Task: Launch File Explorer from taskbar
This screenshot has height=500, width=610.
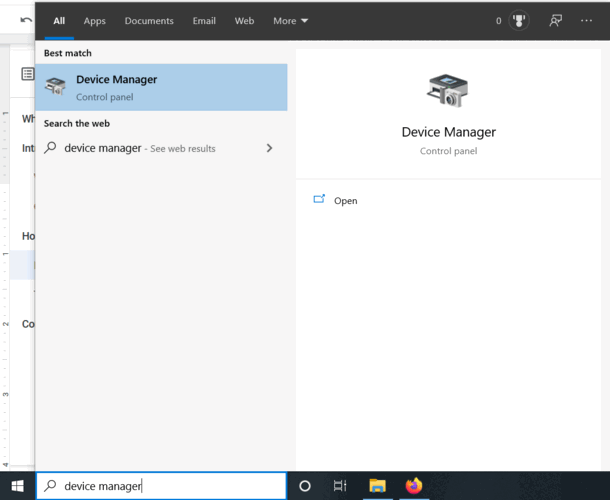Action: point(377,486)
